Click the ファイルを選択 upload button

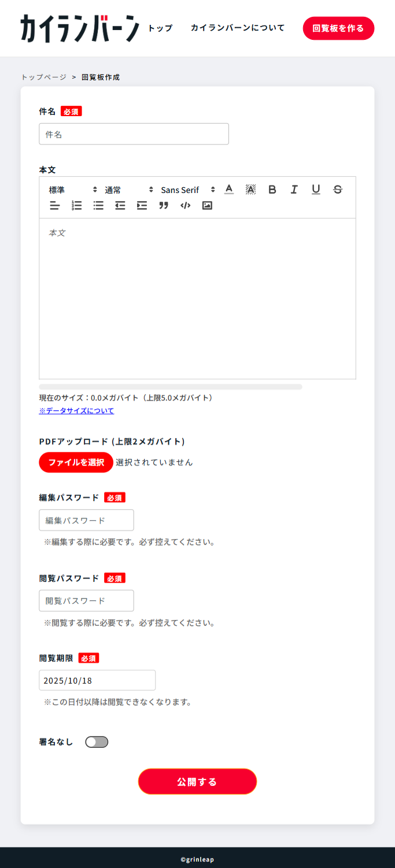click(x=76, y=462)
